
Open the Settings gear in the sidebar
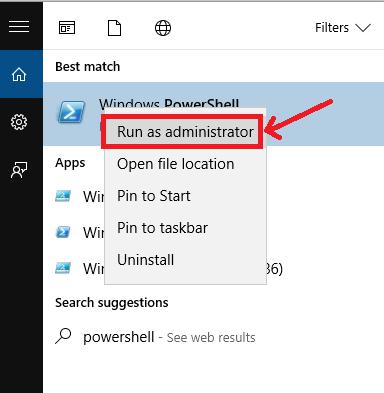click(19, 122)
